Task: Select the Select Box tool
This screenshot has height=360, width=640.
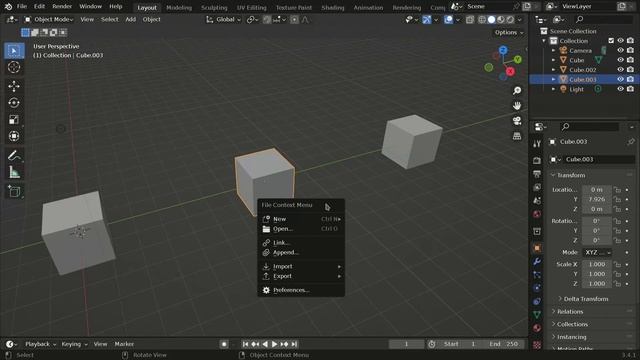Action: tap(14, 51)
